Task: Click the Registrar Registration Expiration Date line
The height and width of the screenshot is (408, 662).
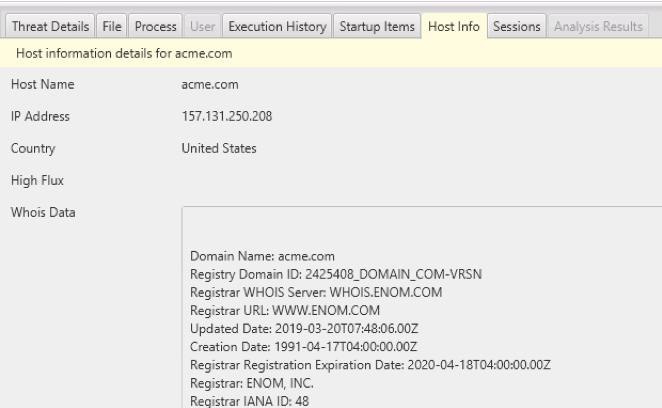Action: tap(370, 365)
